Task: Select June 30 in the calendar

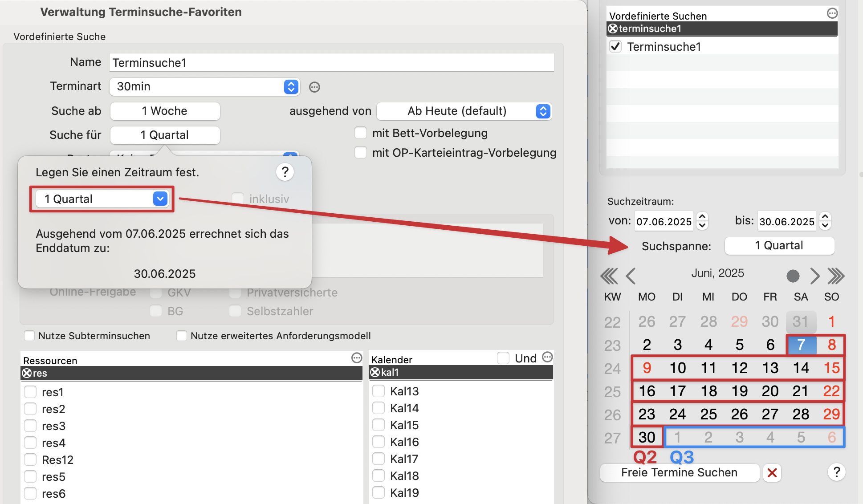Action: pos(647,437)
